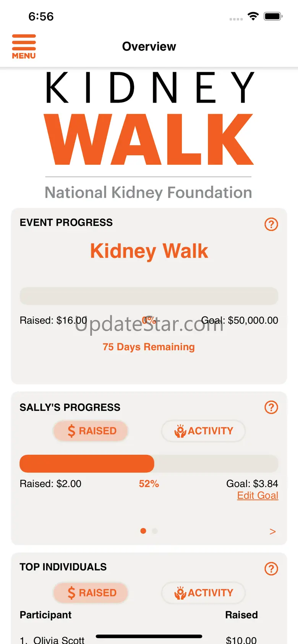This screenshot has width=298, height=644.
Task: Tap the Event Progress bar
Action: point(149,296)
